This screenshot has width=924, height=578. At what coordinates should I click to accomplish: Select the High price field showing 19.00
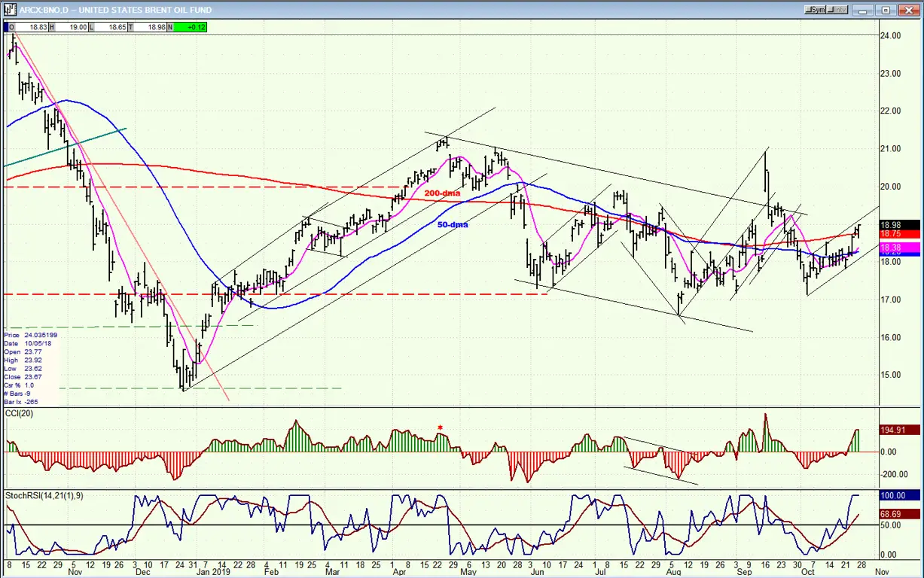click(69, 27)
